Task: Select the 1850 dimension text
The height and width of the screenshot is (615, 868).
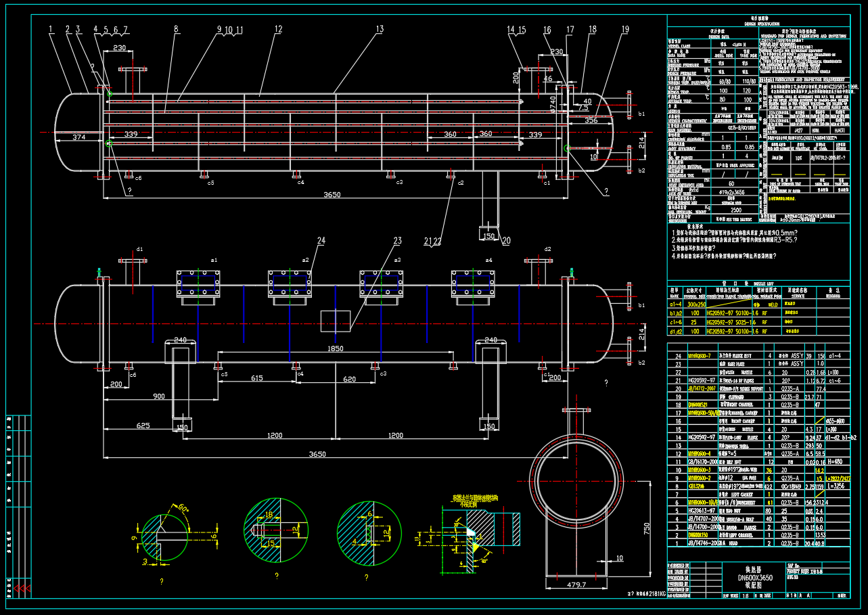Action: point(336,349)
